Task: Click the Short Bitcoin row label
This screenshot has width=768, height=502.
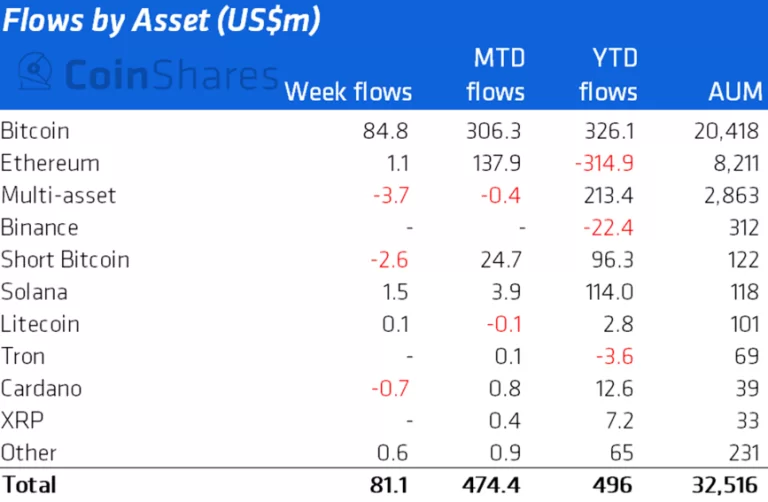Action: [65, 259]
